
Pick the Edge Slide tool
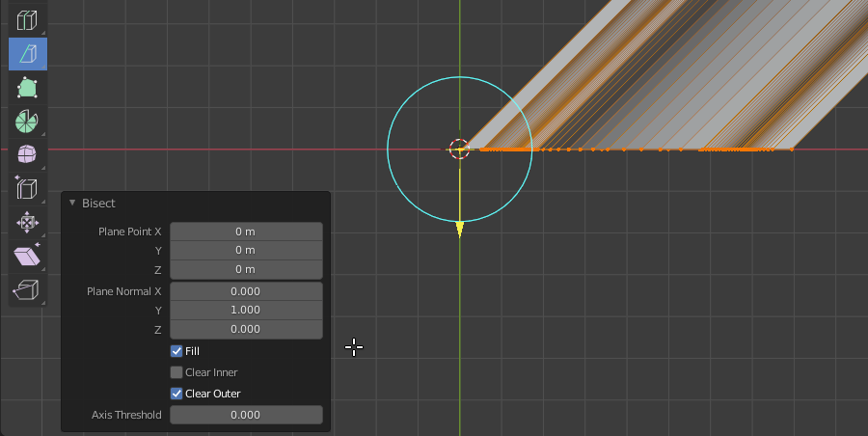(27, 188)
